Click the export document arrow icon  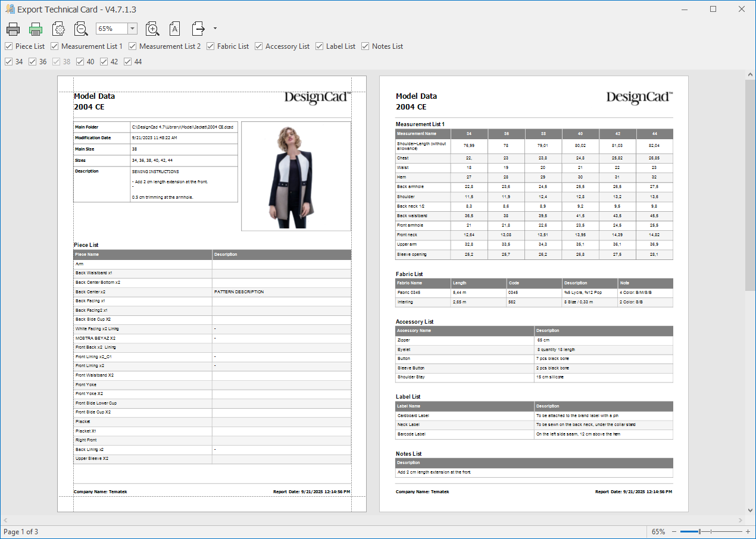pos(198,29)
